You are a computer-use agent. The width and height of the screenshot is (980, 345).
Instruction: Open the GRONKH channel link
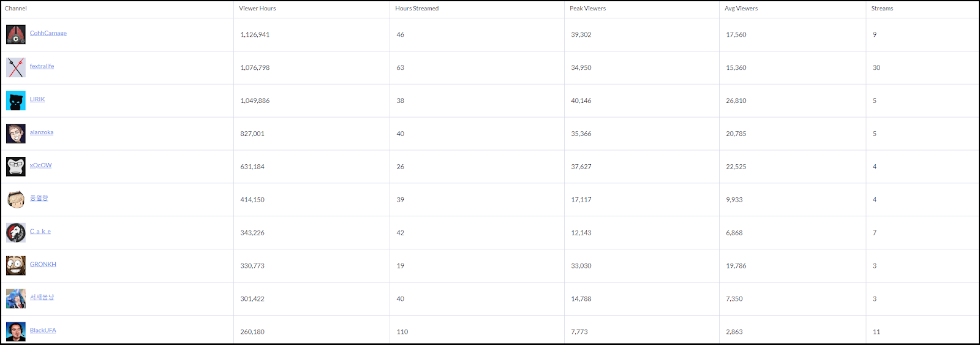(x=43, y=265)
